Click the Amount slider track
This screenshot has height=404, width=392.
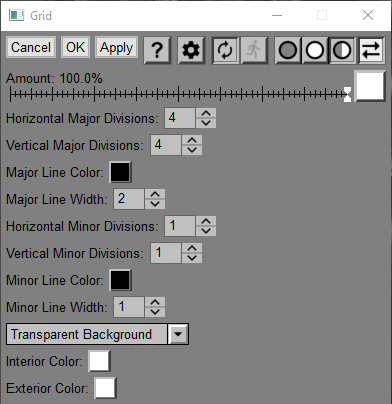click(178, 94)
